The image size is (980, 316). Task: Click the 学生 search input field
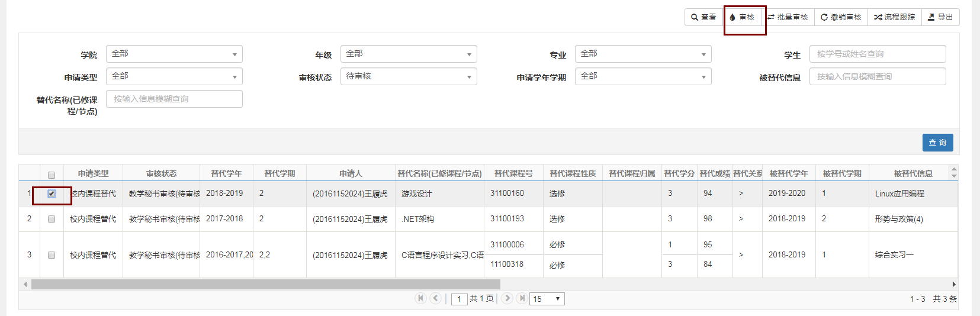click(878, 54)
